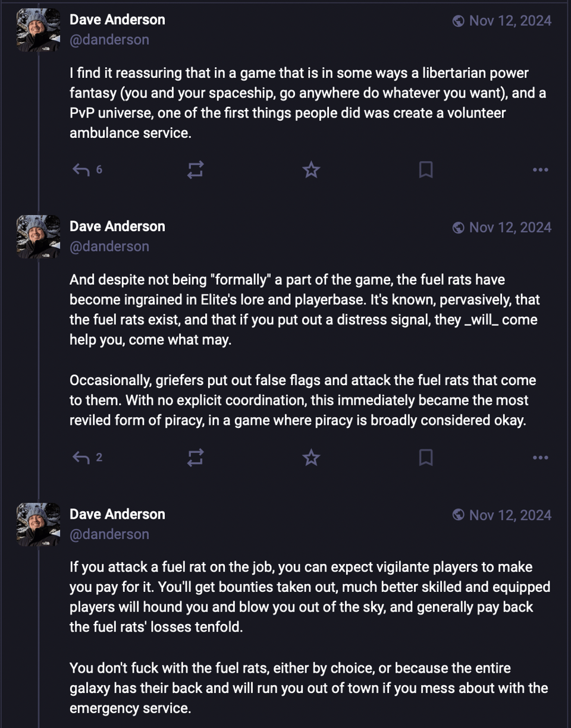
Task: Click the second post's Nov 12, 2024 date
Action: click(510, 228)
